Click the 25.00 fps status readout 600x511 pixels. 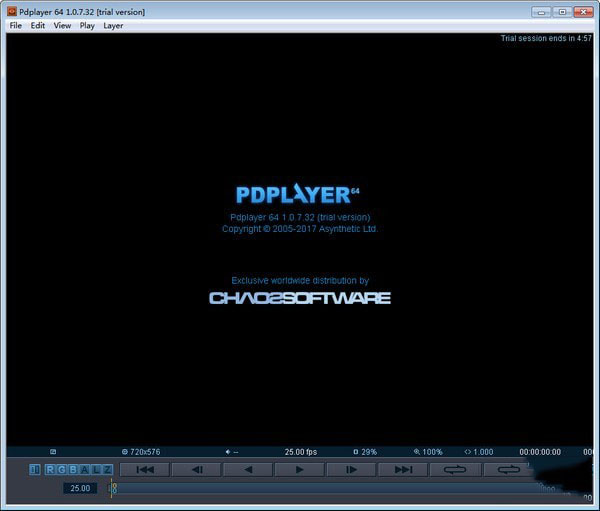[x=301, y=452]
